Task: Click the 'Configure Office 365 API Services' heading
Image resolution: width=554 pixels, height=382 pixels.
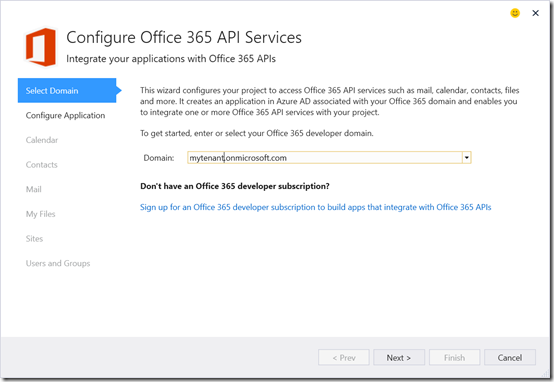Action: click(184, 37)
